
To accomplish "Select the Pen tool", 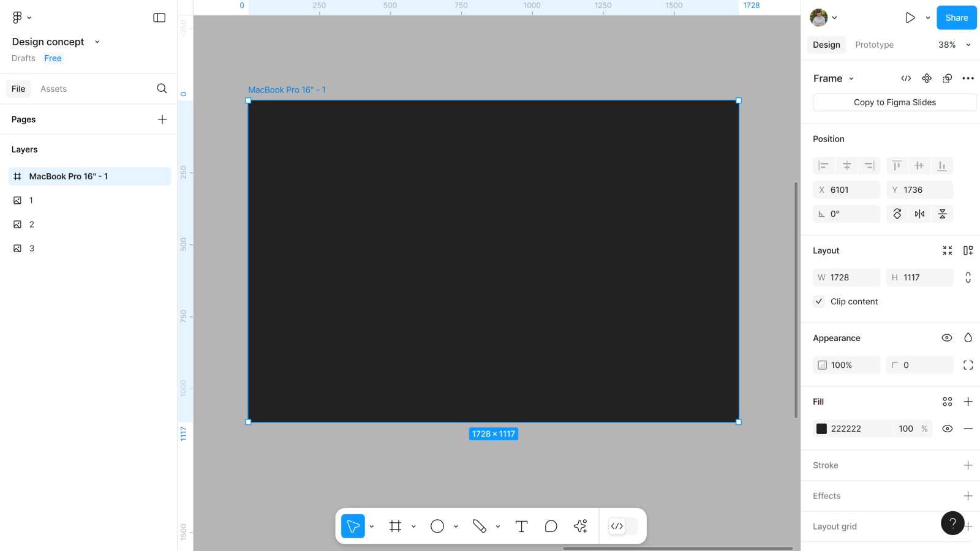I will pyautogui.click(x=479, y=527).
